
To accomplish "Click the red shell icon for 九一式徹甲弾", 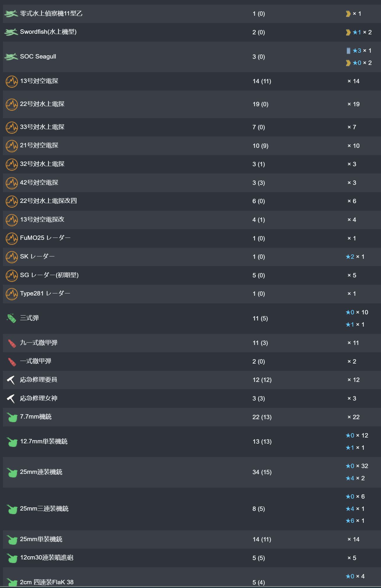I will 12,343.
